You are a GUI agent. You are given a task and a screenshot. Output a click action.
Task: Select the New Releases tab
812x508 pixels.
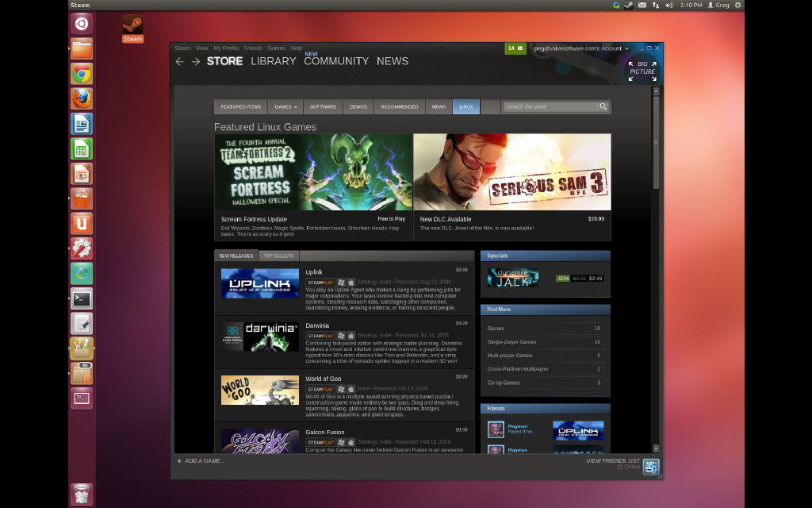point(236,256)
